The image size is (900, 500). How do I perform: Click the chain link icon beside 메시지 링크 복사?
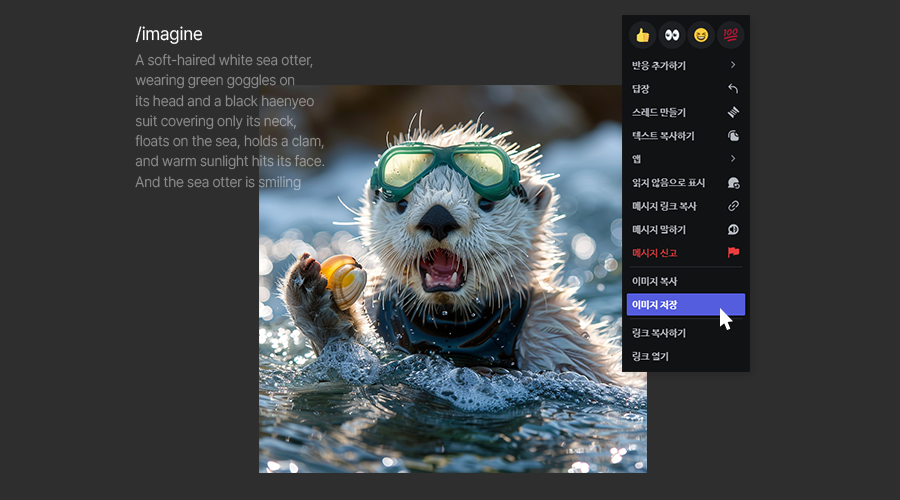coord(733,206)
